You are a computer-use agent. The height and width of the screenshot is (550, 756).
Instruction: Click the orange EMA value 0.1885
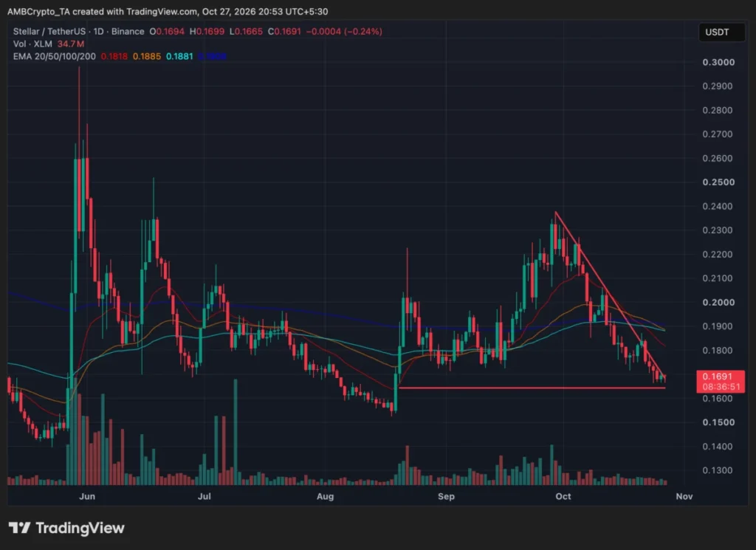(x=147, y=56)
